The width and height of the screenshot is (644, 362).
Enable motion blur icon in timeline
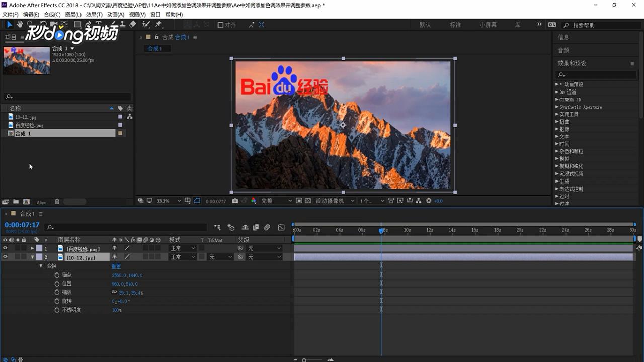[x=267, y=227]
